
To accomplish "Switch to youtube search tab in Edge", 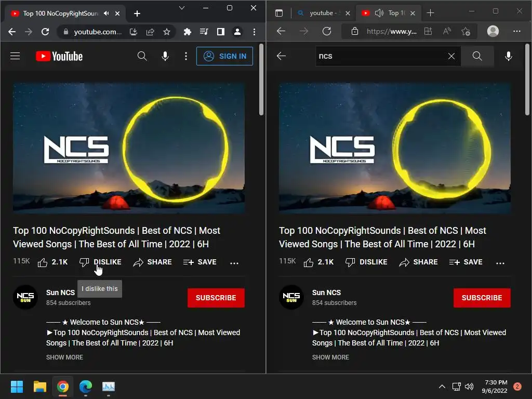I will tap(323, 13).
